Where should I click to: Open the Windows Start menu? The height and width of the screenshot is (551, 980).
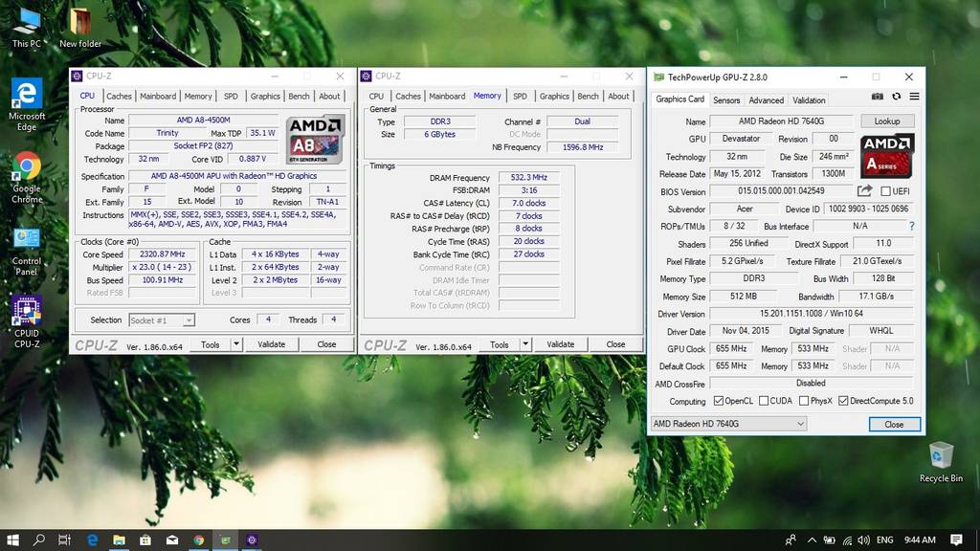(12, 540)
